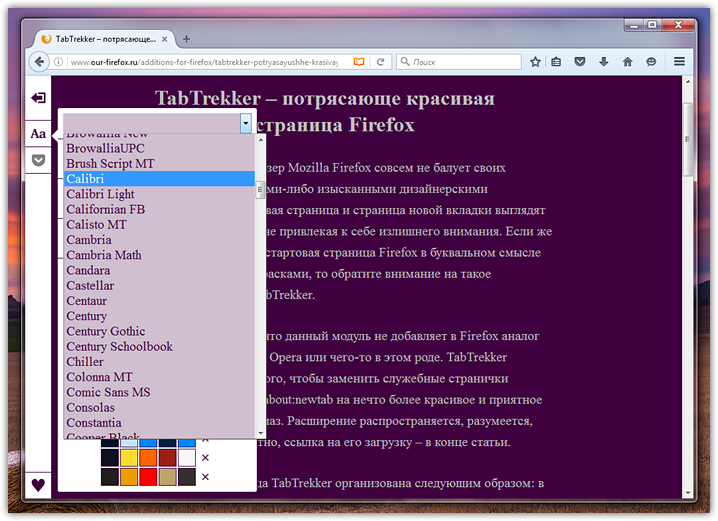The width and height of the screenshot is (718, 521).
Task: Save to Pocket from the reader sidebar
Action: 38,160
